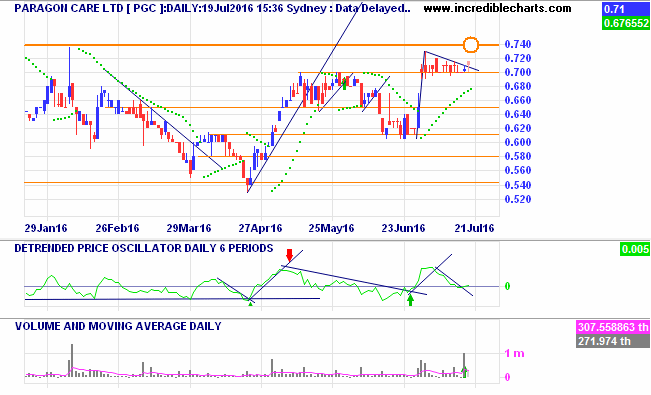Select the pink 307.558863 th volume box

click(x=613, y=327)
